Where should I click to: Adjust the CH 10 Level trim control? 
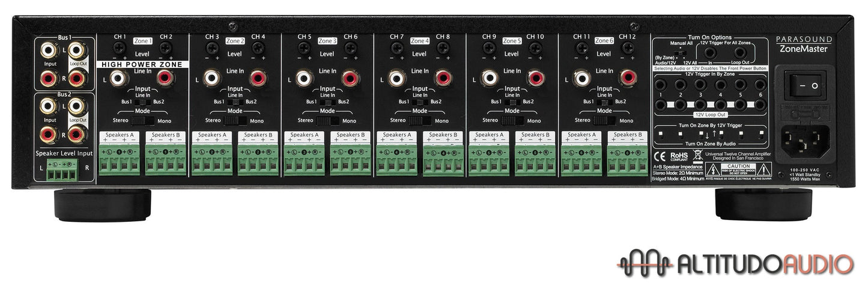tap(536, 49)
